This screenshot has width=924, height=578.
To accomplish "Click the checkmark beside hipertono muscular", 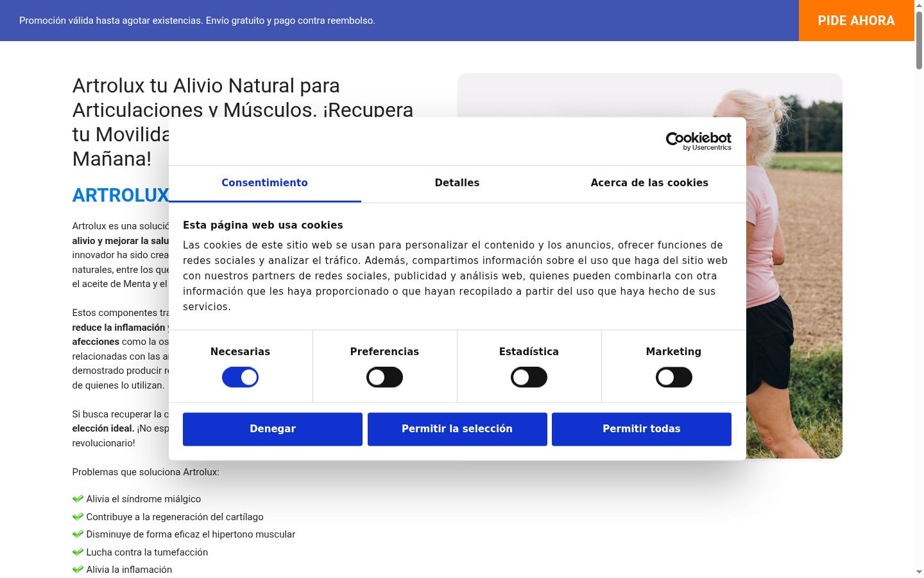I will (78, 534).
